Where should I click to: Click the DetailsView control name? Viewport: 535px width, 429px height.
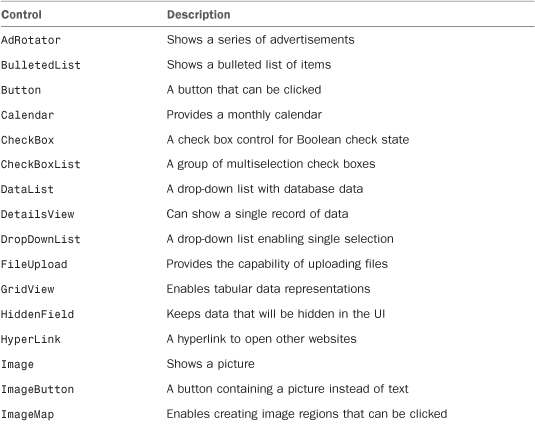(x=38, y=214)
